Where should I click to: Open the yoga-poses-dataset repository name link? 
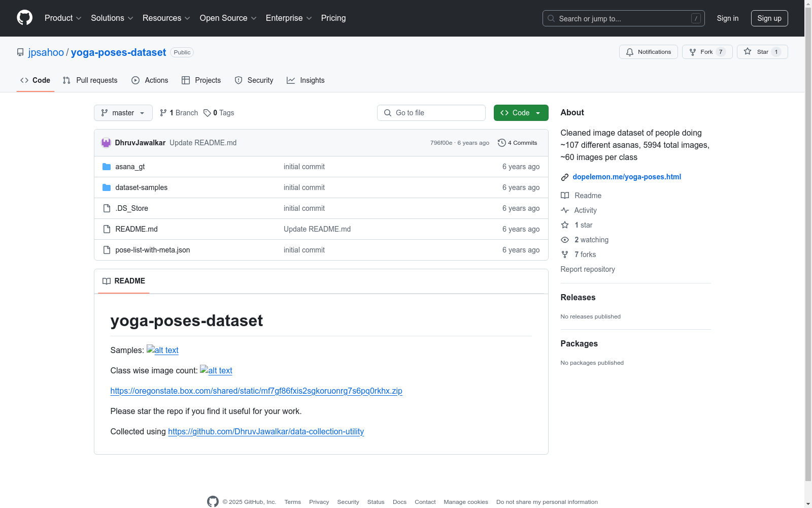click(x=118, y=52)
